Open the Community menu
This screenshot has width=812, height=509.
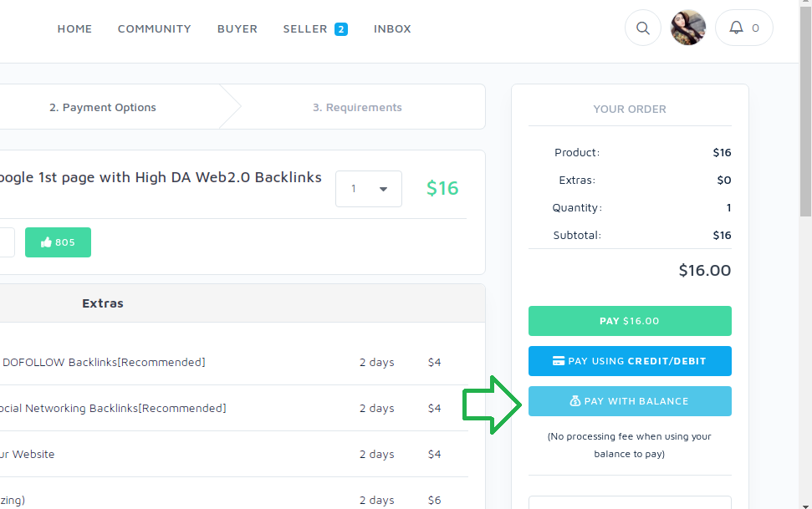coord(154,29)
